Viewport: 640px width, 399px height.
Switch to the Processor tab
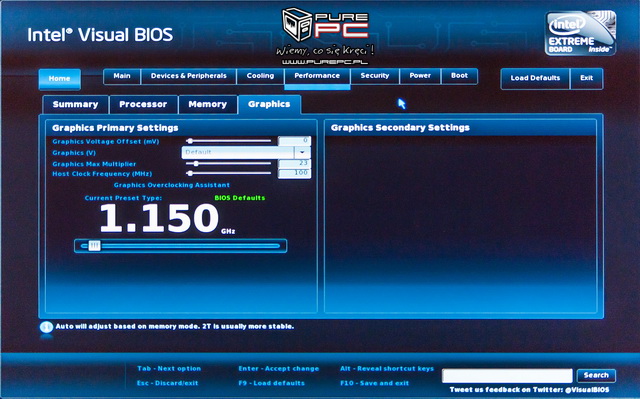(143, 104)
